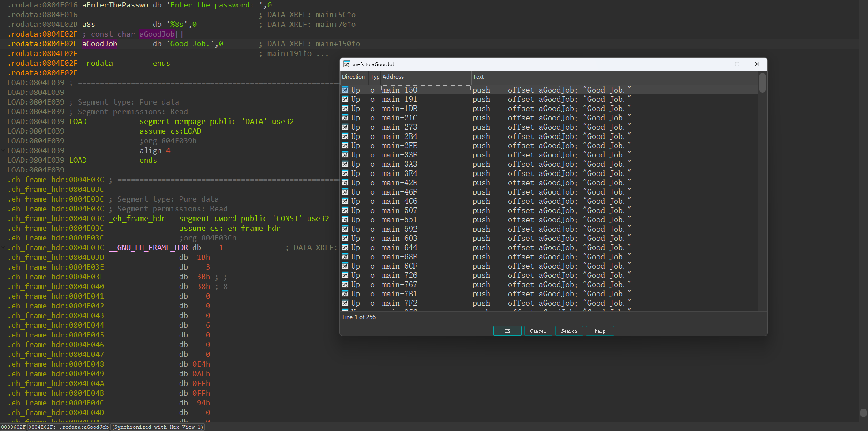Sort xrefs by the Address column header
The width and height of the screenshot is (868, 431).
point(426,77)
